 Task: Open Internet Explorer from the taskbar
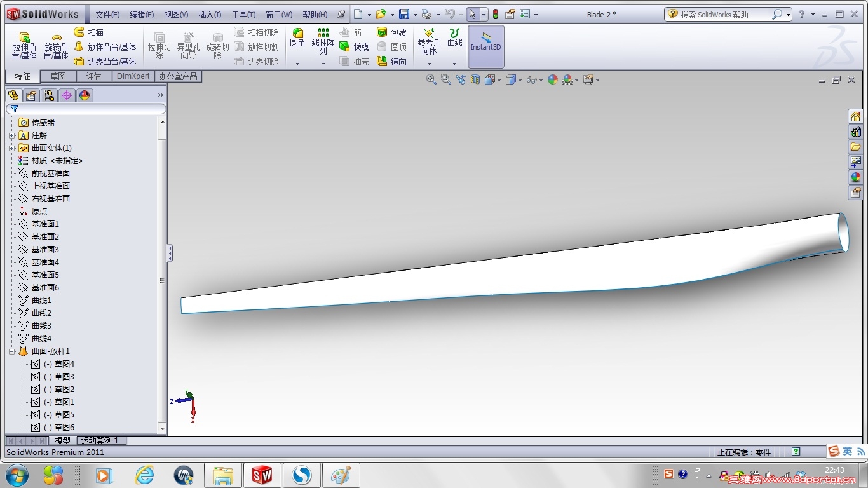point(145,475)
